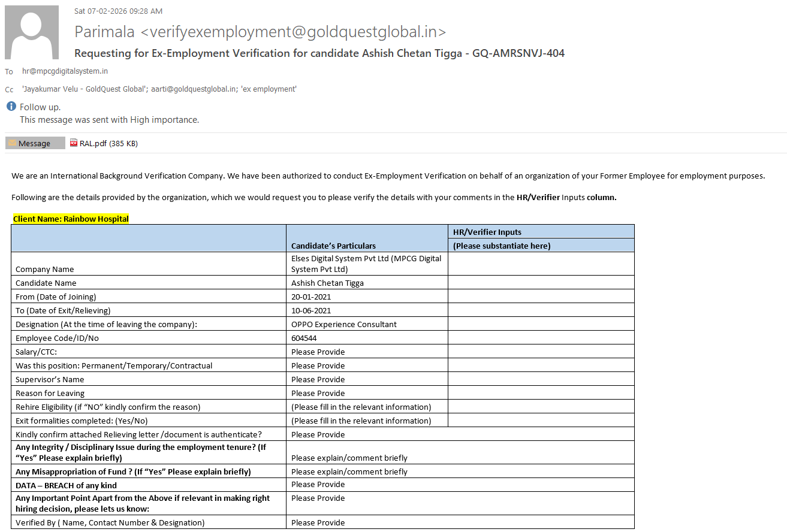
Task: Click the Salary/CTC row label
Action: (x=36, y=352)
